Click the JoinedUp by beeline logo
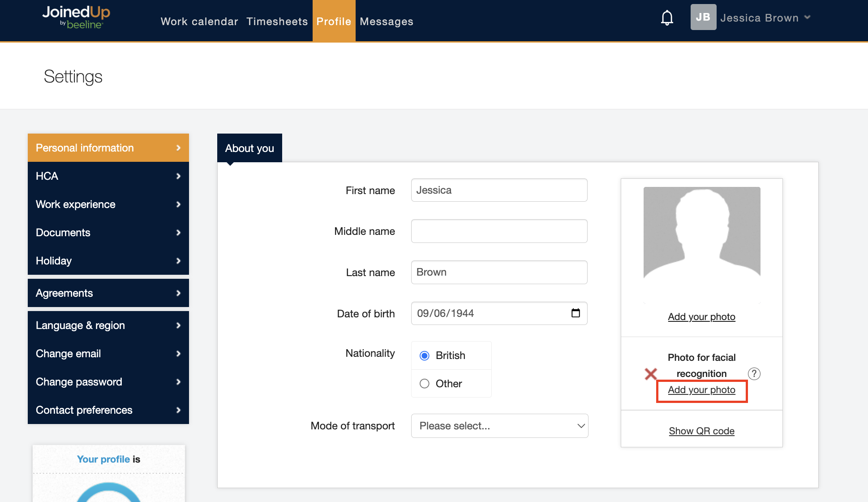 coord(76,17)
